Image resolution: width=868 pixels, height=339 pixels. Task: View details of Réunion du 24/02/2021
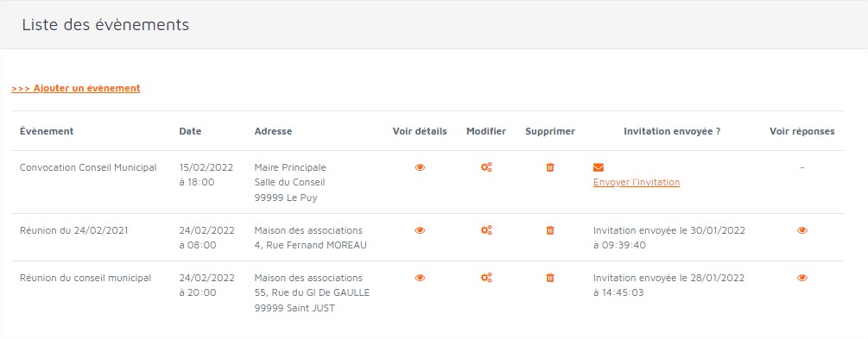[x=420, y=230]
